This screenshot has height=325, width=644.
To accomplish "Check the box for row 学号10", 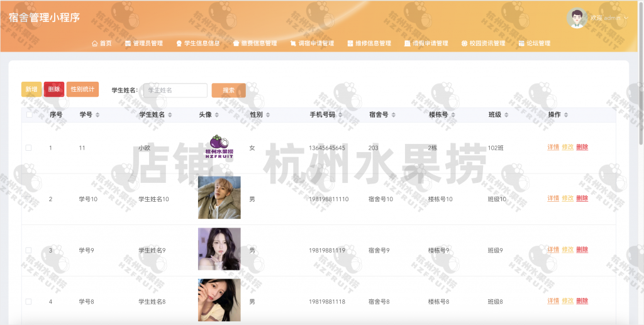I will 28,199.
